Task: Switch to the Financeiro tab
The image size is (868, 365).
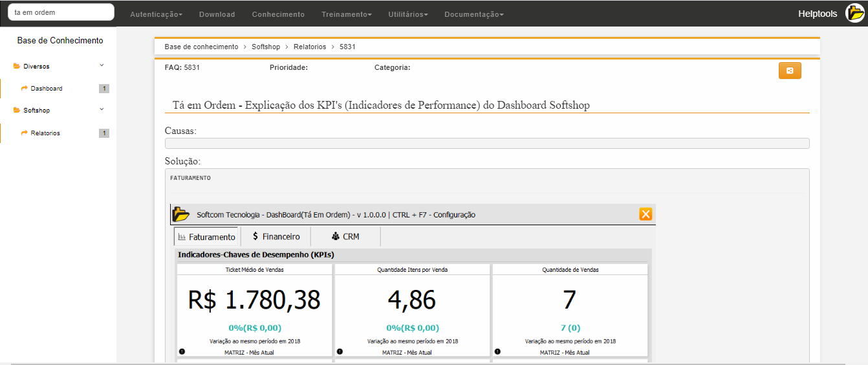Action: tap(276, 237)
